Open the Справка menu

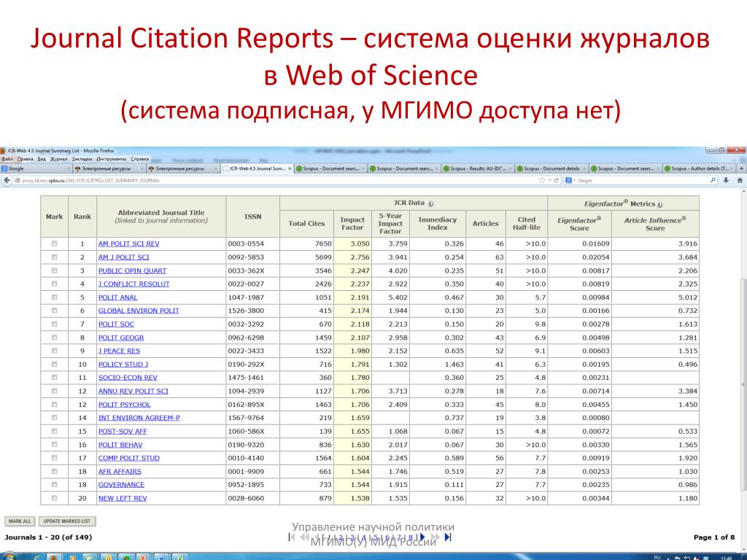tap(140, 158)
